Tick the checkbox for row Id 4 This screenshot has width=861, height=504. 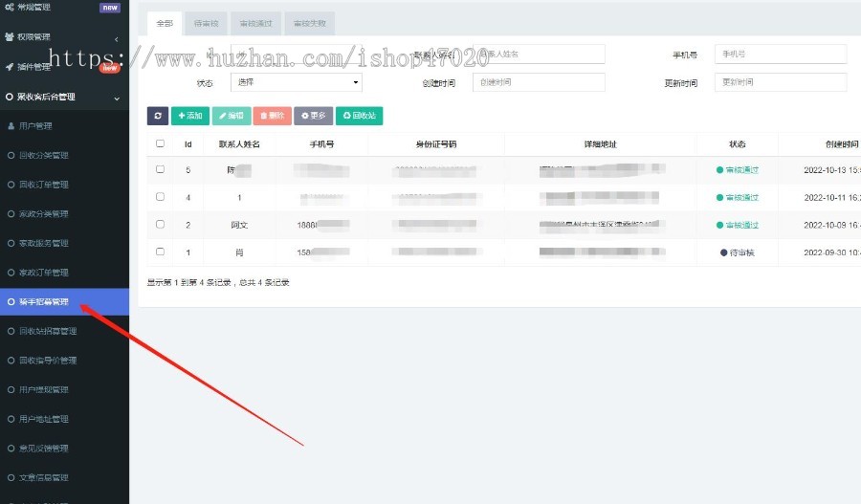[161, 197]
